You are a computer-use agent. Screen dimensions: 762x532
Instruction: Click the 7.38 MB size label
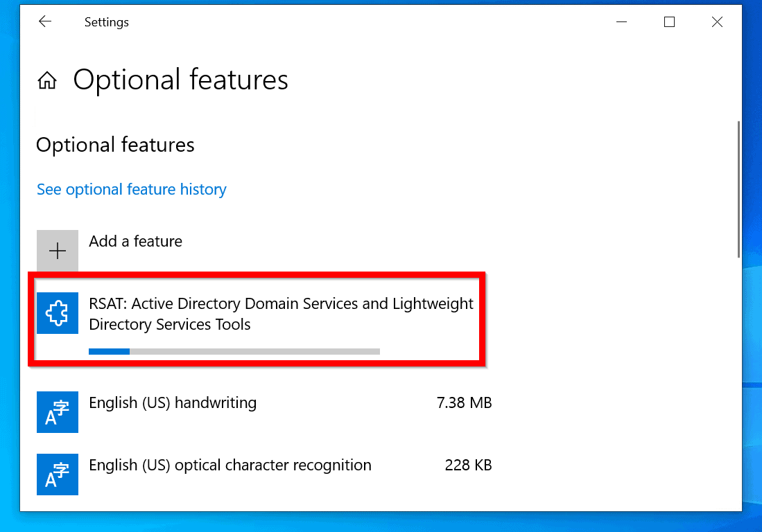pos(464,402)
